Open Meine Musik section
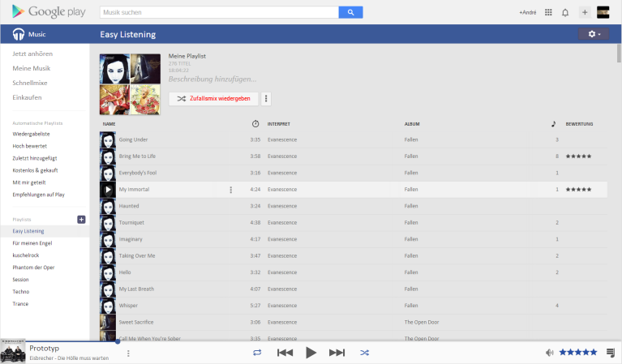622x364 pixels. click(x=32, y=68)
